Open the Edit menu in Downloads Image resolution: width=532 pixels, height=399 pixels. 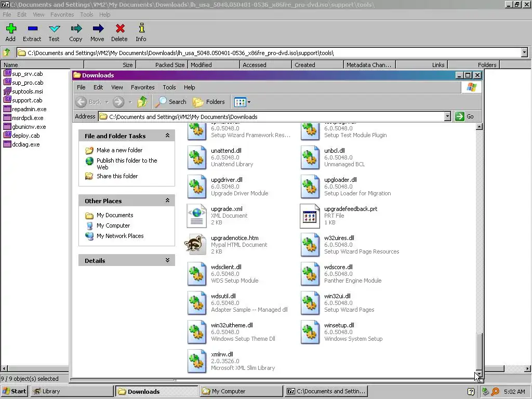[98, 87]
